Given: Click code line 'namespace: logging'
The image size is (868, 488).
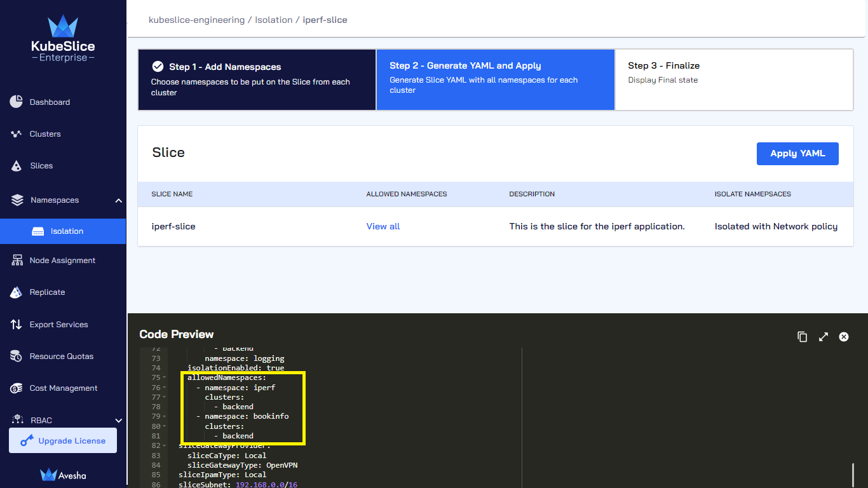Looking at the screenshot, I should tap(245, 358).
